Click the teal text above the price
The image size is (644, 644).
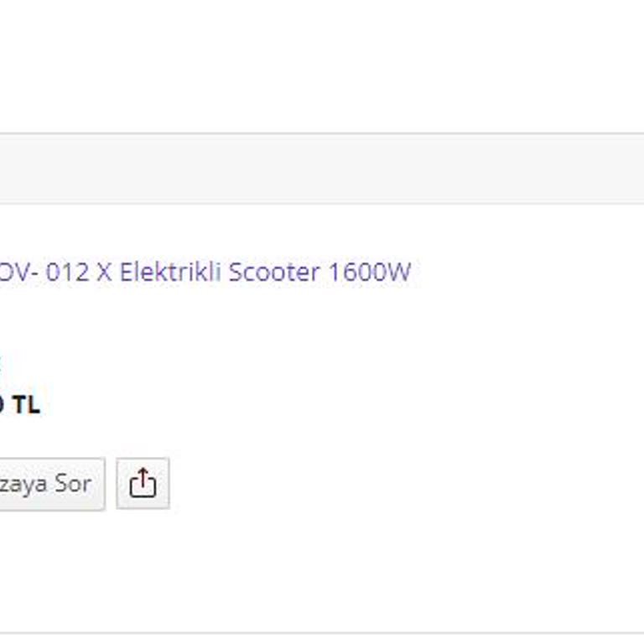2,362
